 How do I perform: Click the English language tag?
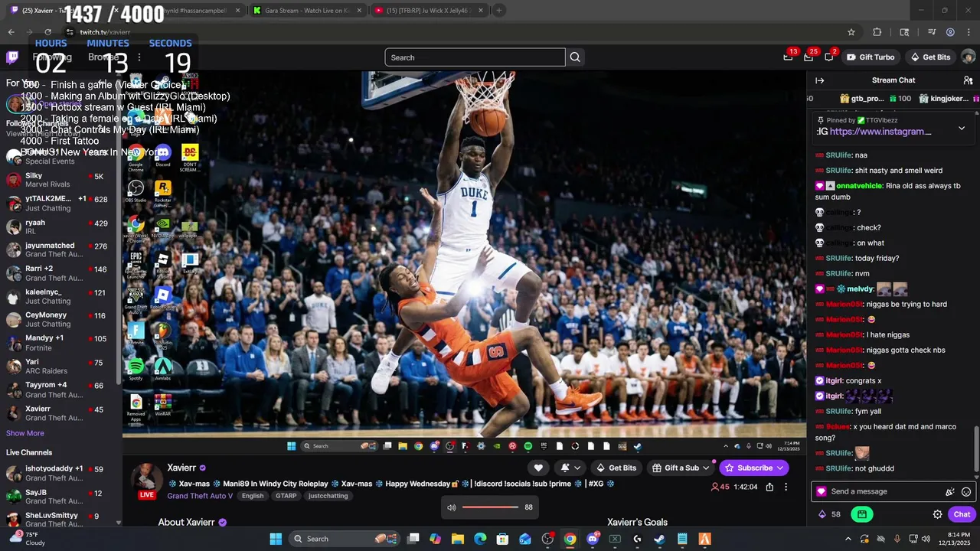253,496
